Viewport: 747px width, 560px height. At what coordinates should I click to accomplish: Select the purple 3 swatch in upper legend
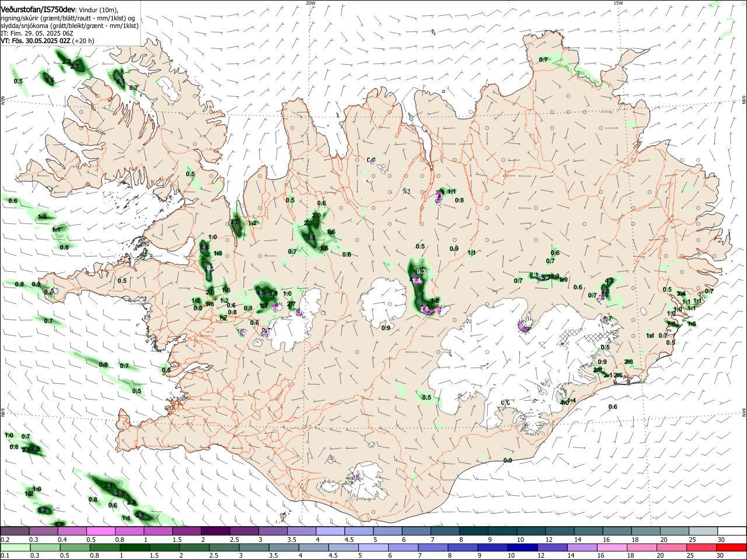pos(273,531)
